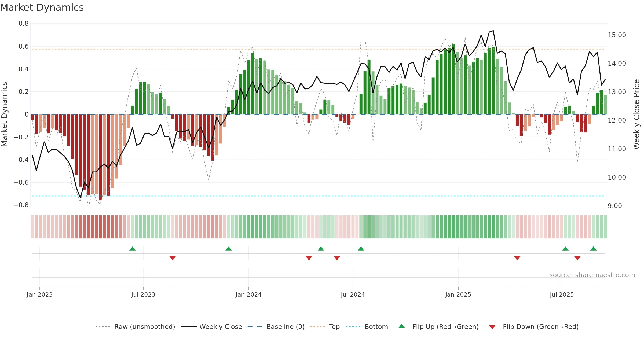The height and width of the screenshot is (362, 644).
Task: Click the Jan 2023 x-axis label
Action: [40, 294]
